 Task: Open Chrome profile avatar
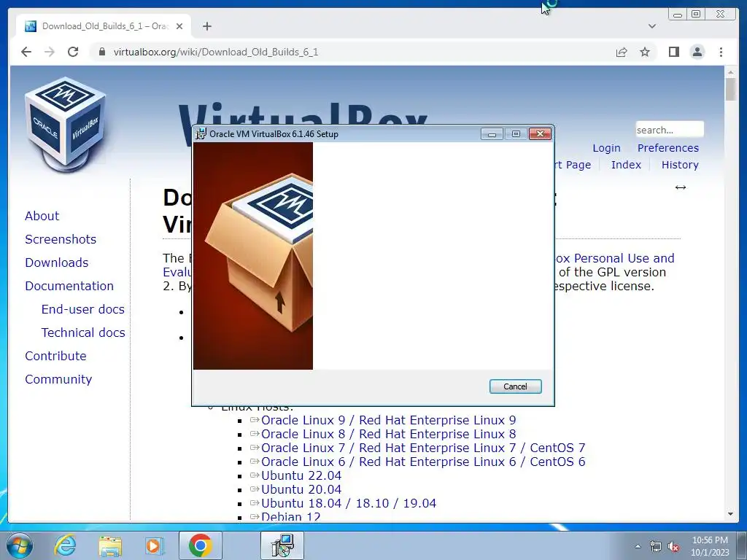pyautogui.click(x=697, y=52)
